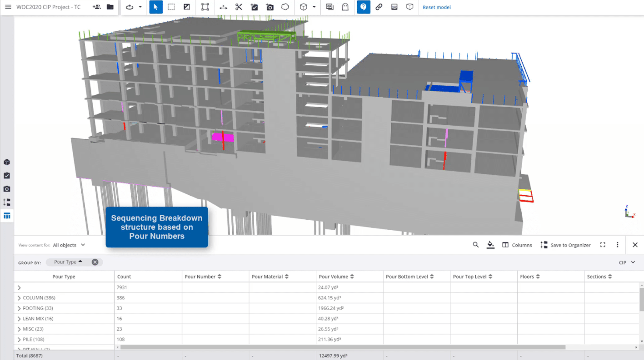Open the section cut (scissors) tool
Screen dimensions: 644x360
[x=239, y=7]
